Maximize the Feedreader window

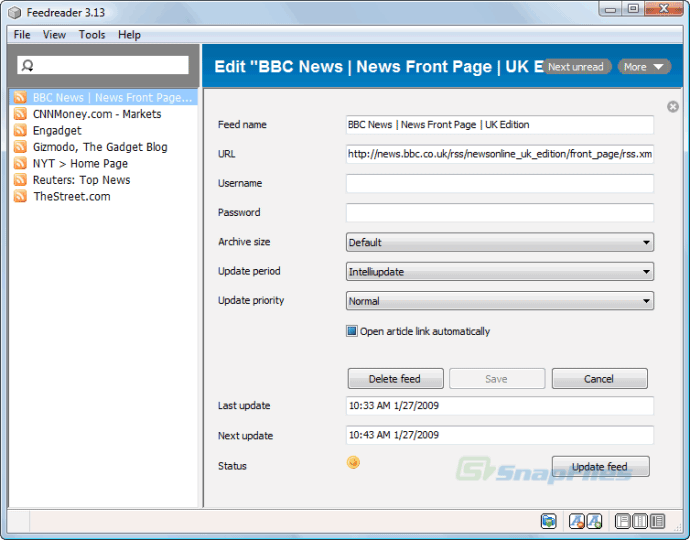(x=633, y=9)
